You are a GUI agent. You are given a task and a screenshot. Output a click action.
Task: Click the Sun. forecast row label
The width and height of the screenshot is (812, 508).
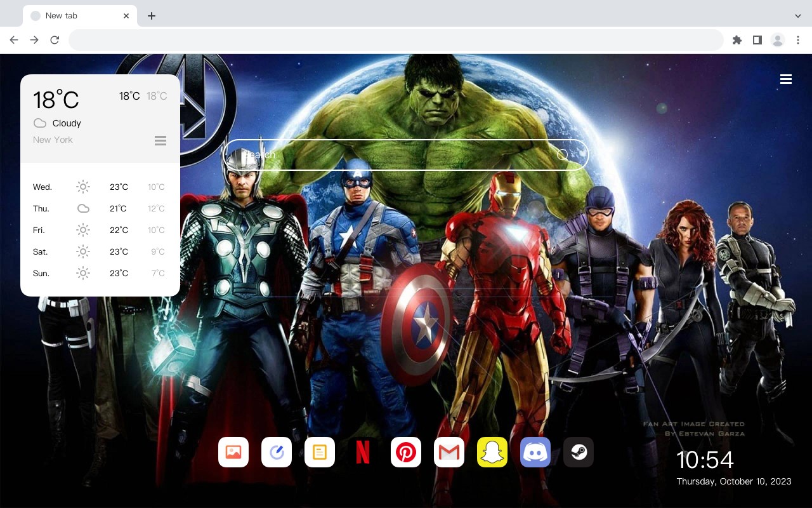[41, 273]
